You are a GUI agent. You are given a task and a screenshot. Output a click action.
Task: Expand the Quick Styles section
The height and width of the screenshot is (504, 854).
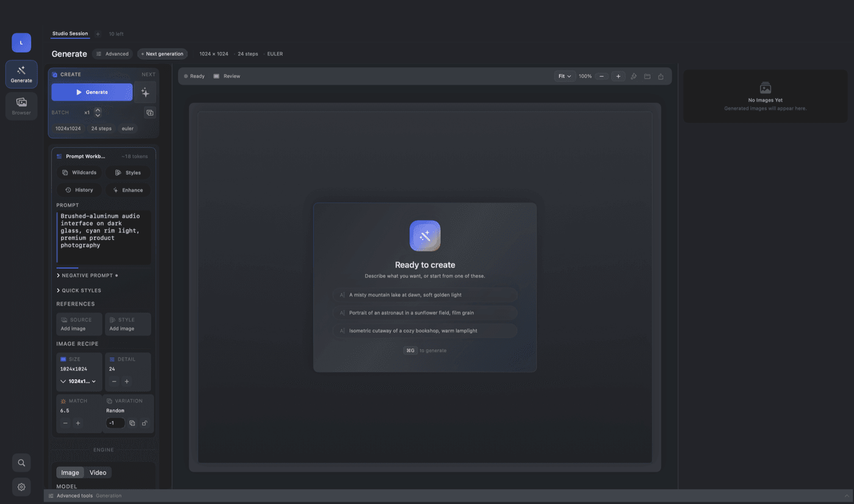[79, 291]
